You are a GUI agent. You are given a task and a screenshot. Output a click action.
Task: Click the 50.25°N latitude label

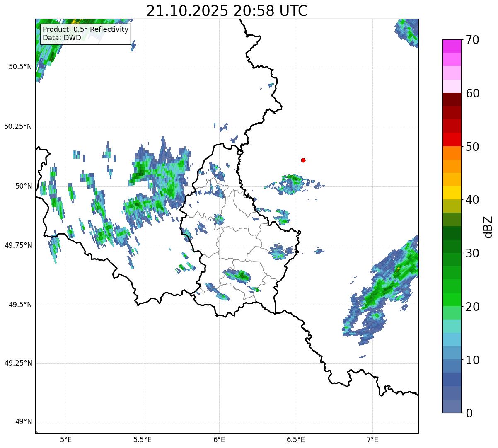coord(18,126)
